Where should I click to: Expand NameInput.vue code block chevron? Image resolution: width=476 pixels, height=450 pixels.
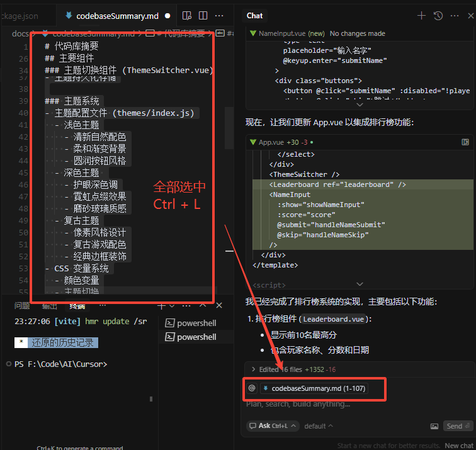[x=360, y=104]
